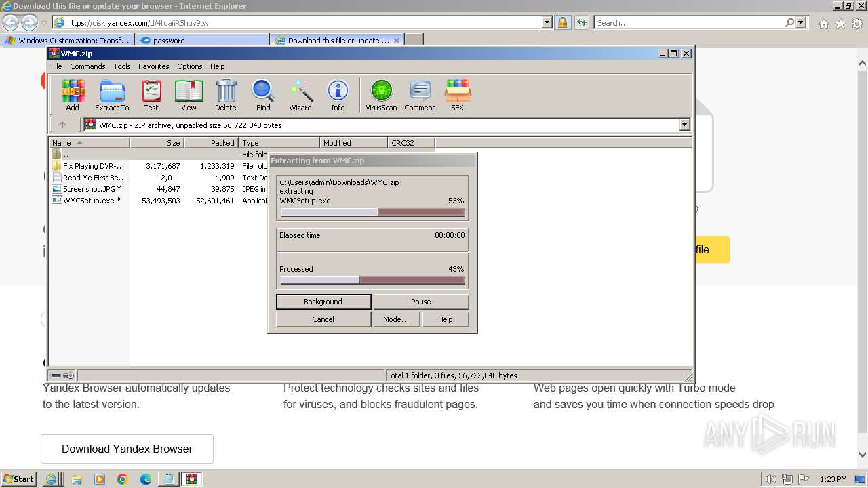Click the security lock icon in address bar
This screenshot has height=488, width=868.
(x=562, y=22)
